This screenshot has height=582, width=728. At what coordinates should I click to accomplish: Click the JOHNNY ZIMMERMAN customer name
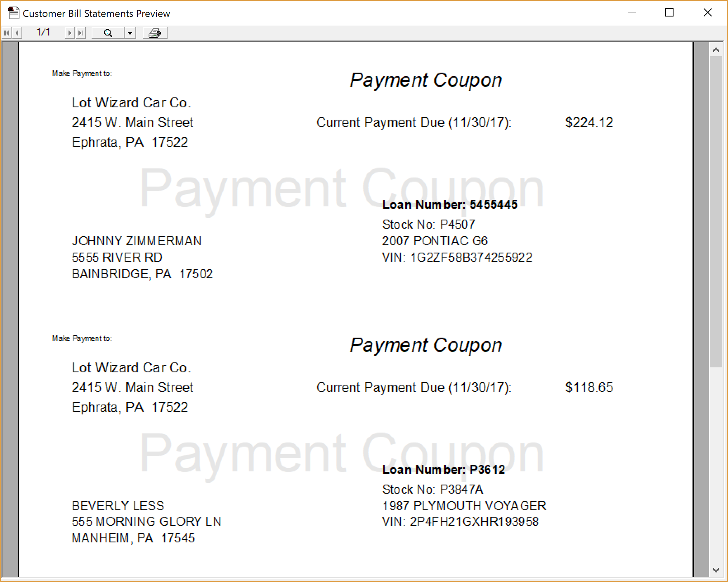click(x=137, y=241)
